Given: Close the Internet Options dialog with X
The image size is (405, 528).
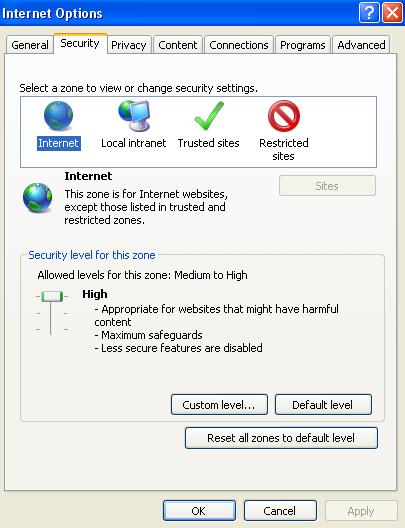Looking at the screenshot, I should coord(392,13).
